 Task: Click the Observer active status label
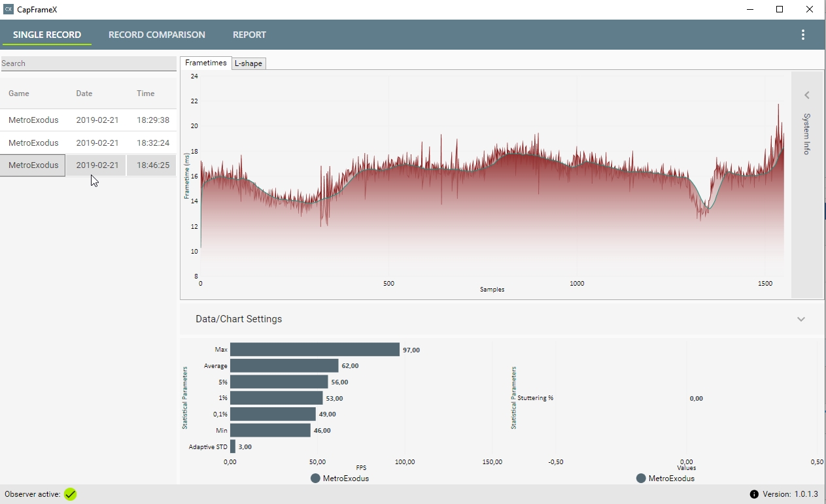(33, 494)
